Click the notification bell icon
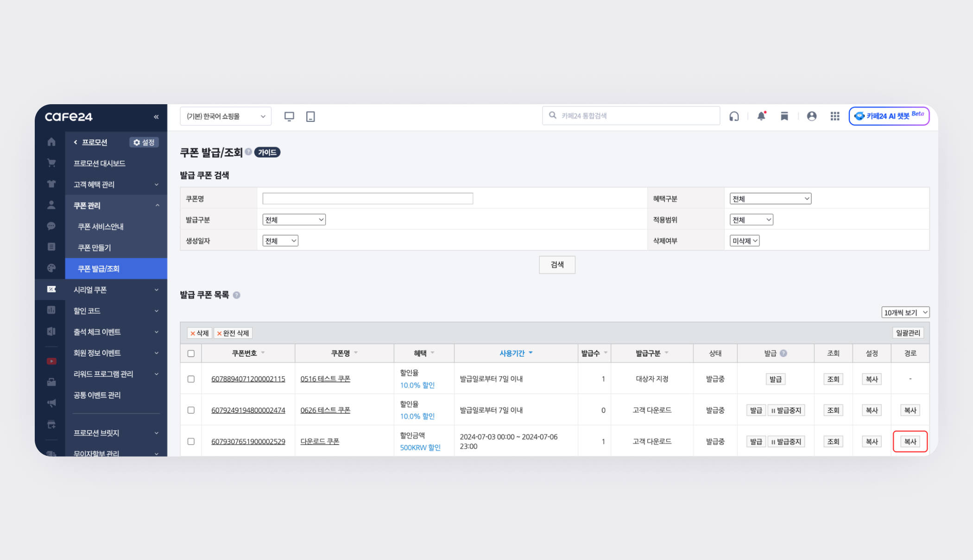Viewport: 973px width, 560px height. [761, 116]
